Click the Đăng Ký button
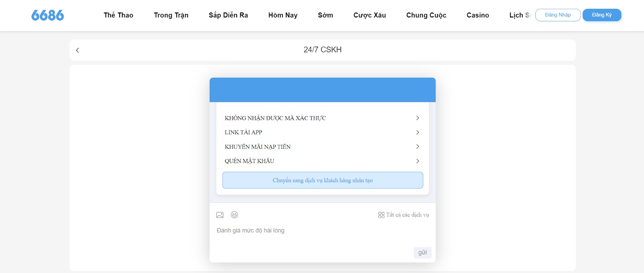 pos(602,15)
